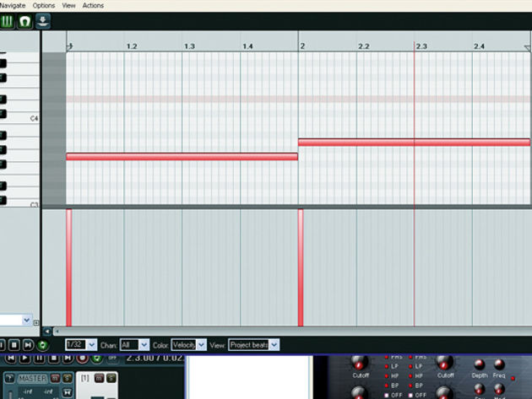The height and width of the screenshot is (399, 532).
Task: Select LP mode on the right filter
Action: 410,366
